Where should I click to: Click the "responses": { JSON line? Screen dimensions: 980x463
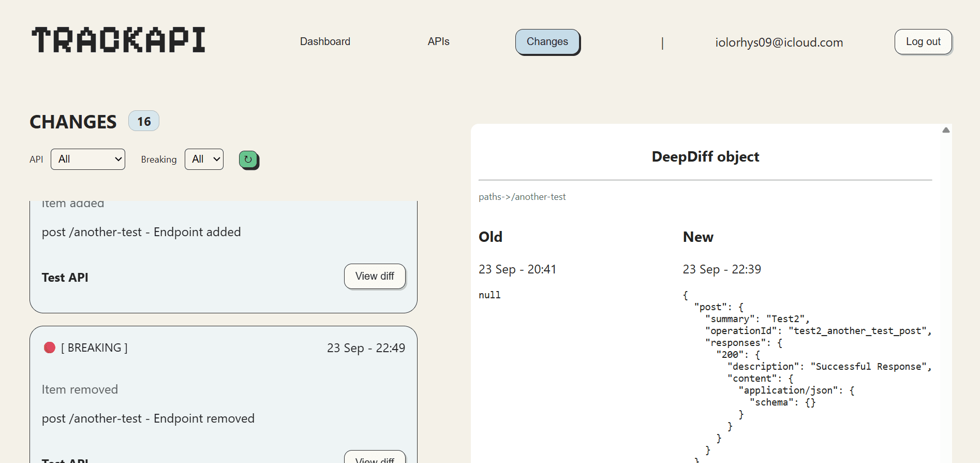point(744,343)
